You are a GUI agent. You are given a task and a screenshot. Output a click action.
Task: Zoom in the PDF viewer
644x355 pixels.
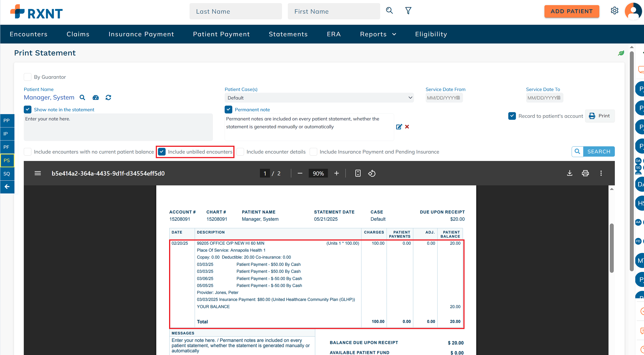pyautogui.click(x=337, y=173)
